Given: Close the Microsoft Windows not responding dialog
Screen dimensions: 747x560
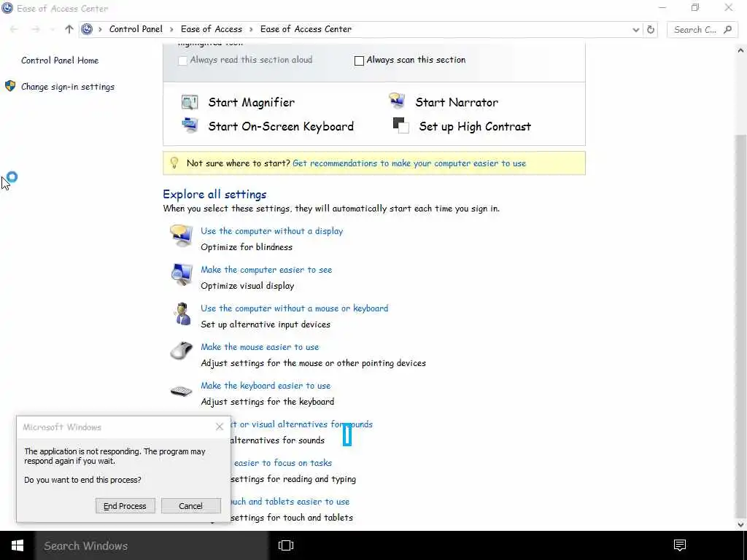Looking at the screenshot, I should [219, 427].
